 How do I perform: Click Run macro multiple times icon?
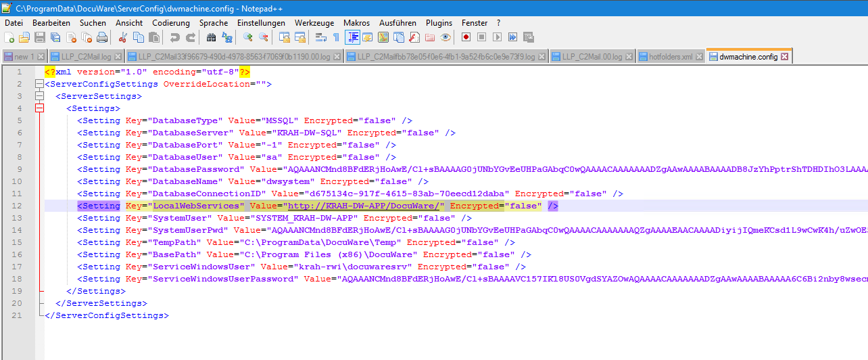click(513, 37)
